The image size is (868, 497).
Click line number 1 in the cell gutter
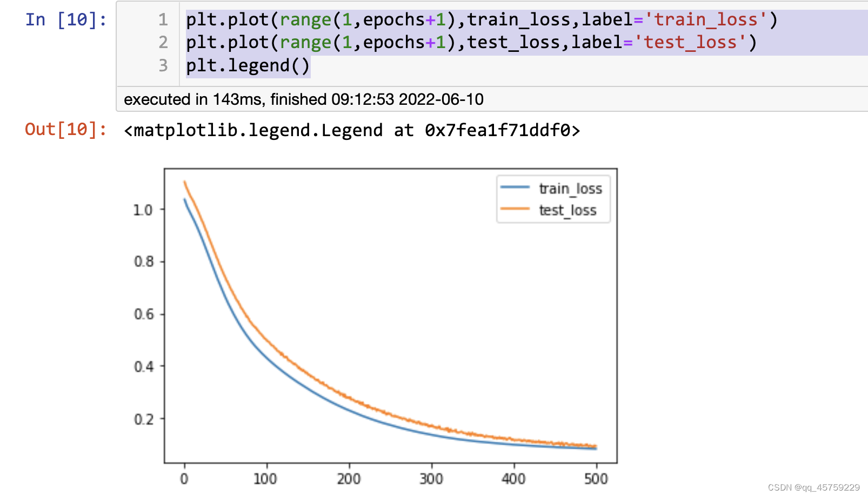point(163,20)
